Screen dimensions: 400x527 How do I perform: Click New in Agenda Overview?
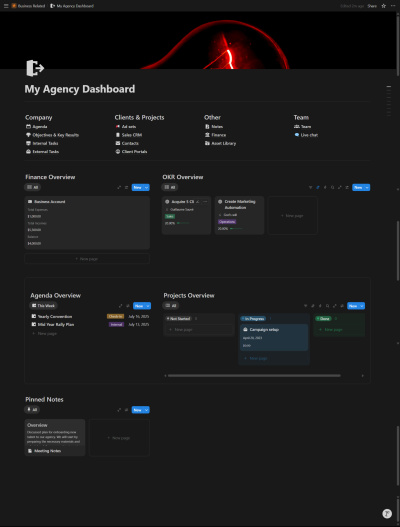[x=139, y=306]
